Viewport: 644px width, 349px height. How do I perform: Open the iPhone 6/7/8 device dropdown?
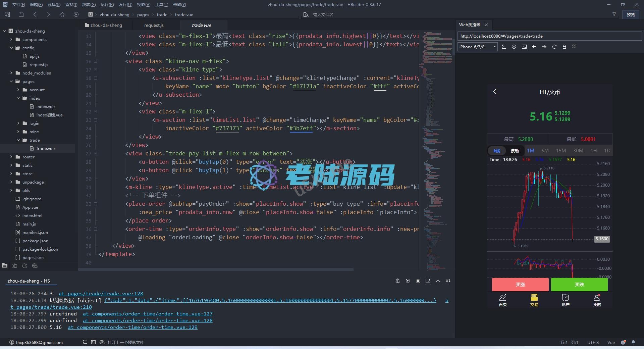point(477,47)
